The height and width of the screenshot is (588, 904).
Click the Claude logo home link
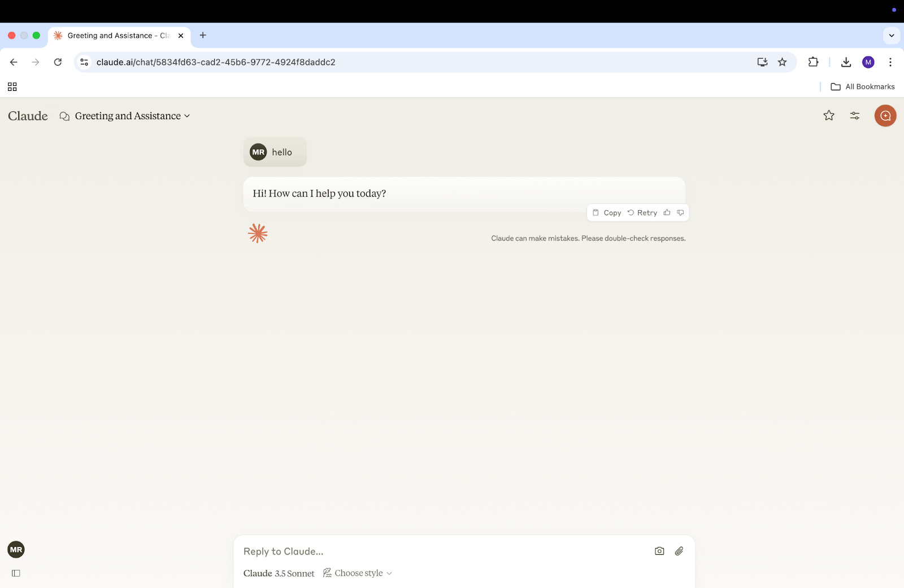pos(28,116)
